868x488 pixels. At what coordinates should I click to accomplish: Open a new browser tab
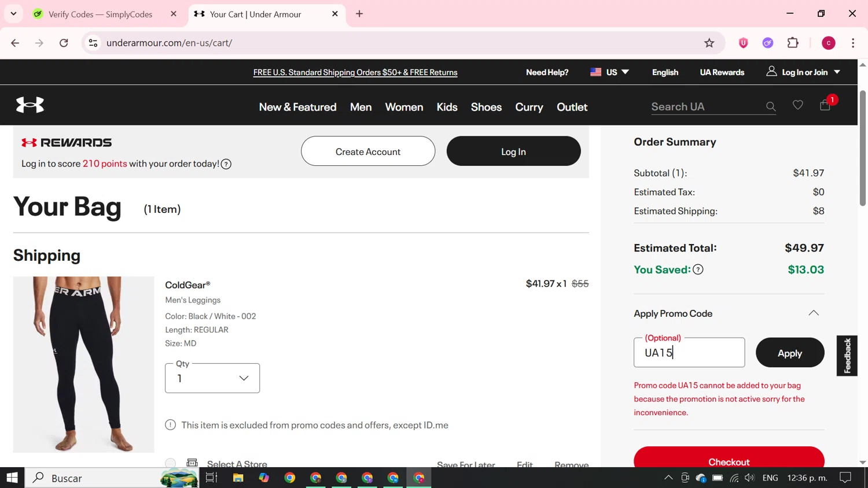click(x=359, y=14)
